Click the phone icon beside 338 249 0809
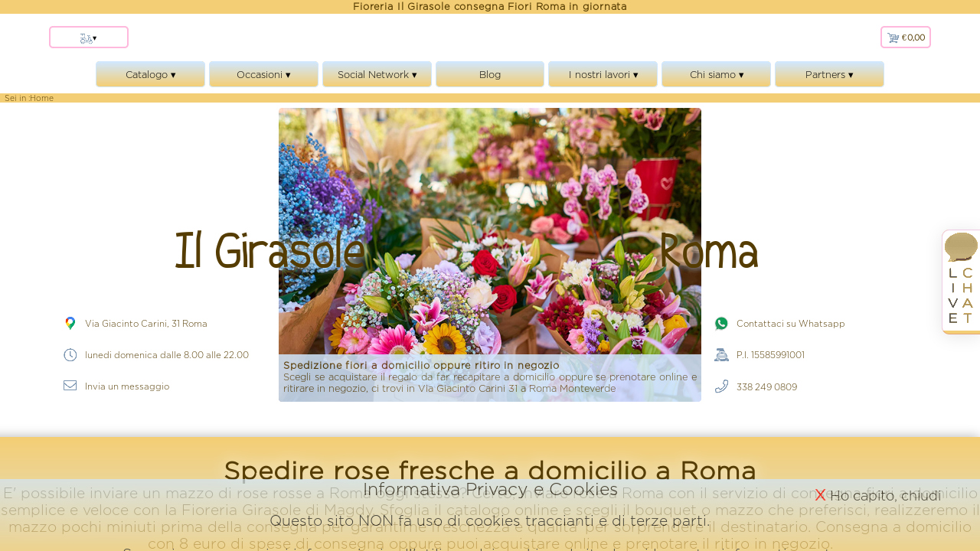 click(720, 386)
